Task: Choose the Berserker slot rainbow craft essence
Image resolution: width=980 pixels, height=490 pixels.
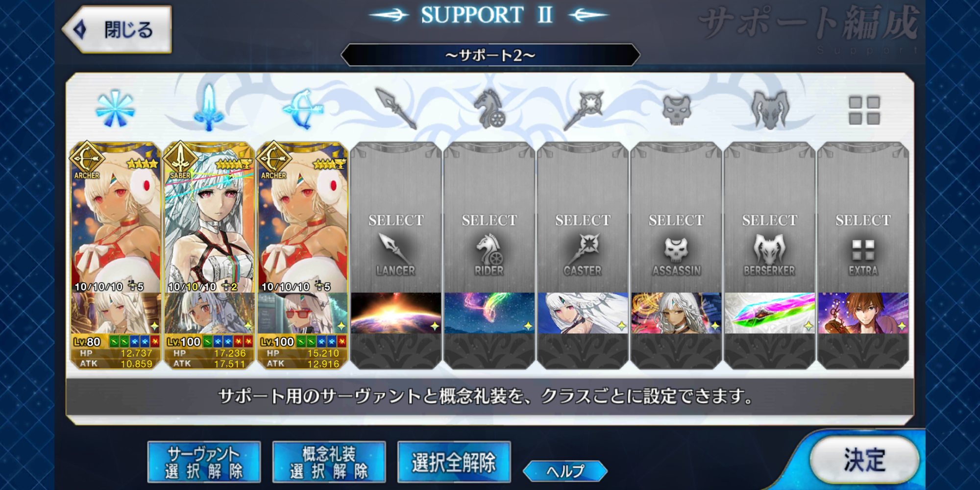Action: click(x=769, y=313)
